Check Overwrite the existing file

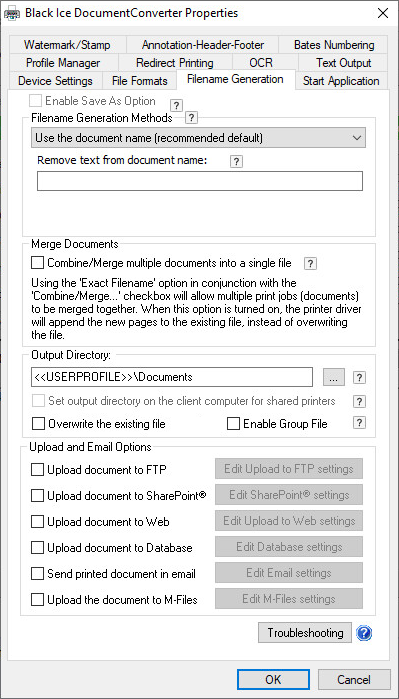(x=38, y=424)
